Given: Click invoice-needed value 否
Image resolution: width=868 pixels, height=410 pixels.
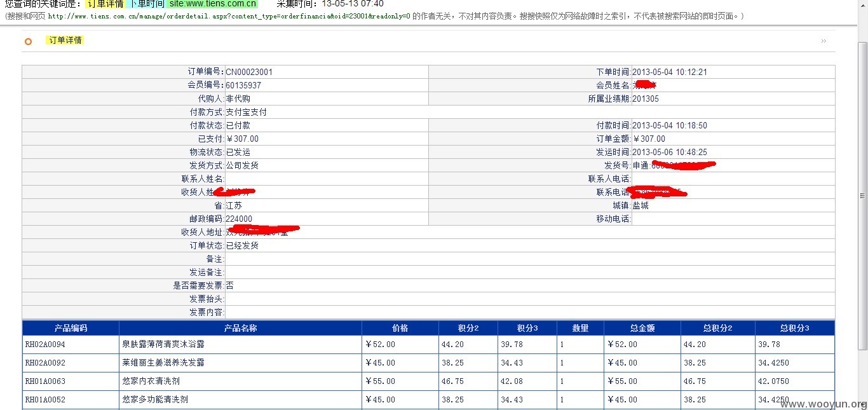Looking at the screenshot, I should point(230,286).
